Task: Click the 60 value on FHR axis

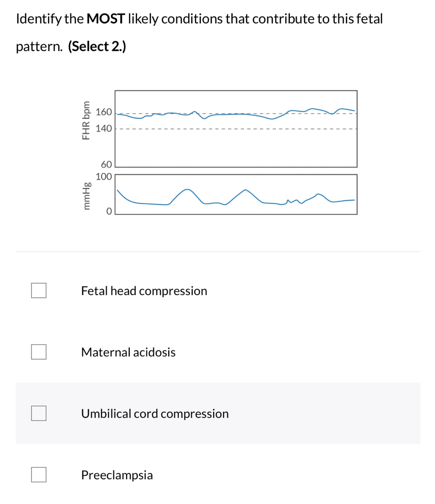Action: (106, 164)
